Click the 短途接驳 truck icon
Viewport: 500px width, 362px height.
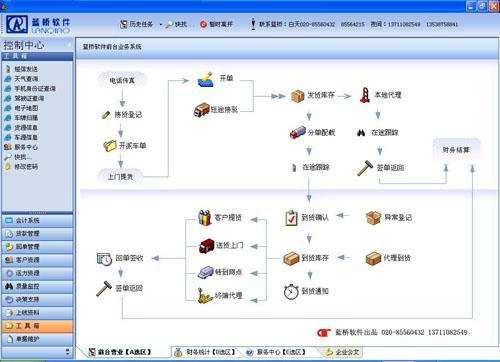click(201, 110)
